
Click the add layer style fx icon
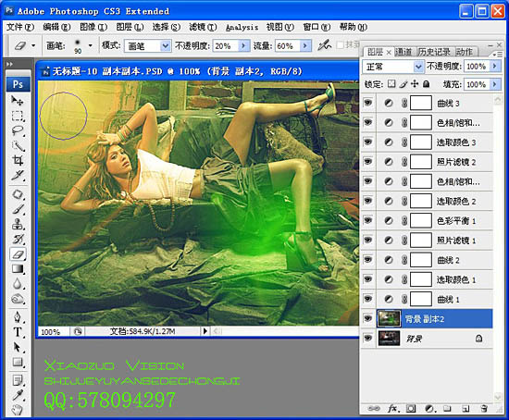393,409
